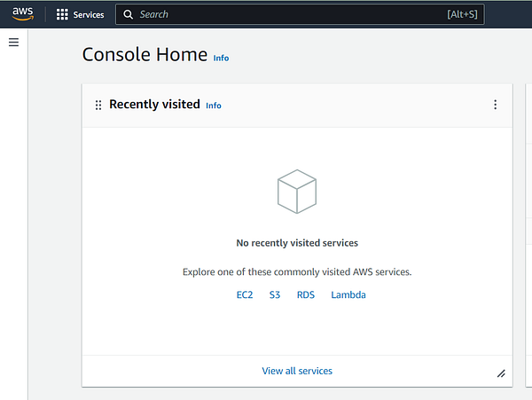Viewport: 532px width, 400px height.
Task: Open the EC2 service link
Action: [x=245, y=294]
